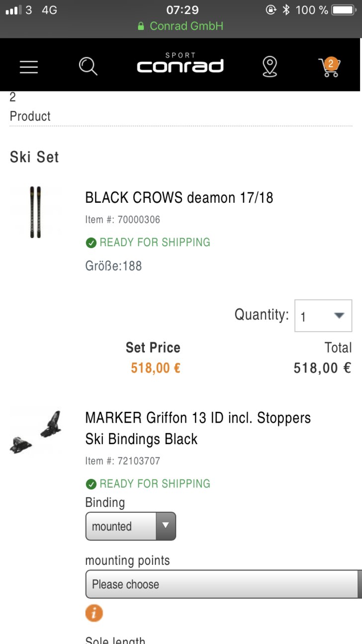Open the hamburger menu

(29, 67)
